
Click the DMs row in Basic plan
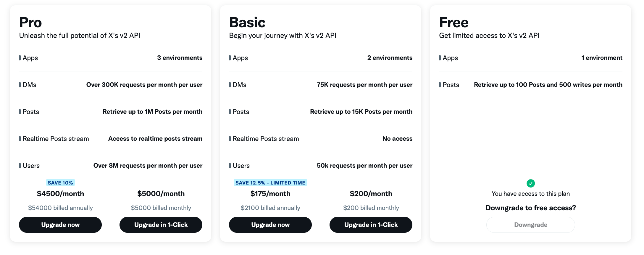click(321, 85)
